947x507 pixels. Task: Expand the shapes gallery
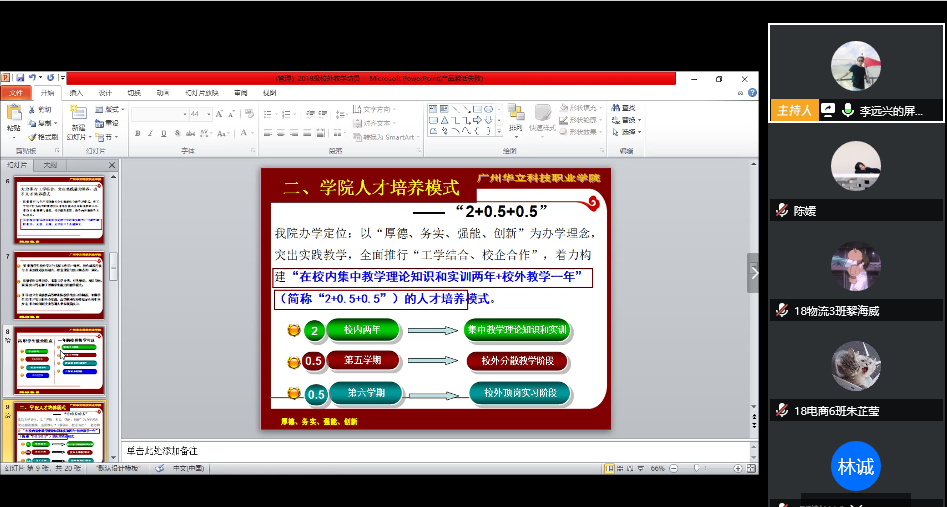(498, 131)
